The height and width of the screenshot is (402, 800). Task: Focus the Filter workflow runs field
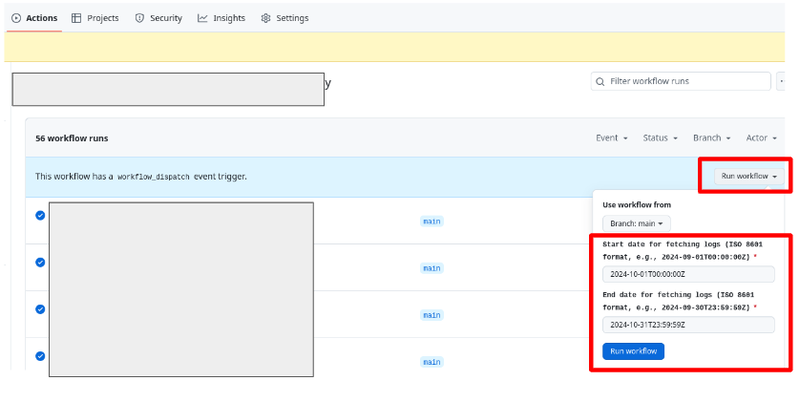[x=681, y=81]
